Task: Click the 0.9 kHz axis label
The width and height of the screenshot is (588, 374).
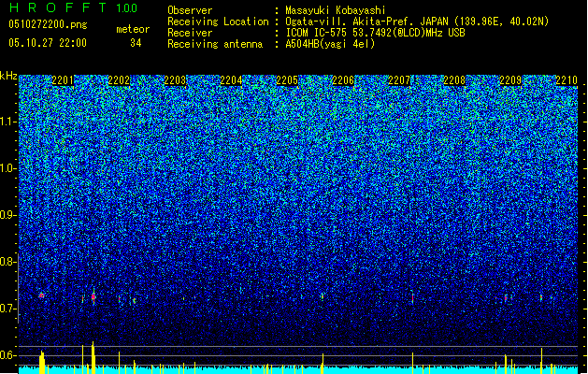Action: 7,215
